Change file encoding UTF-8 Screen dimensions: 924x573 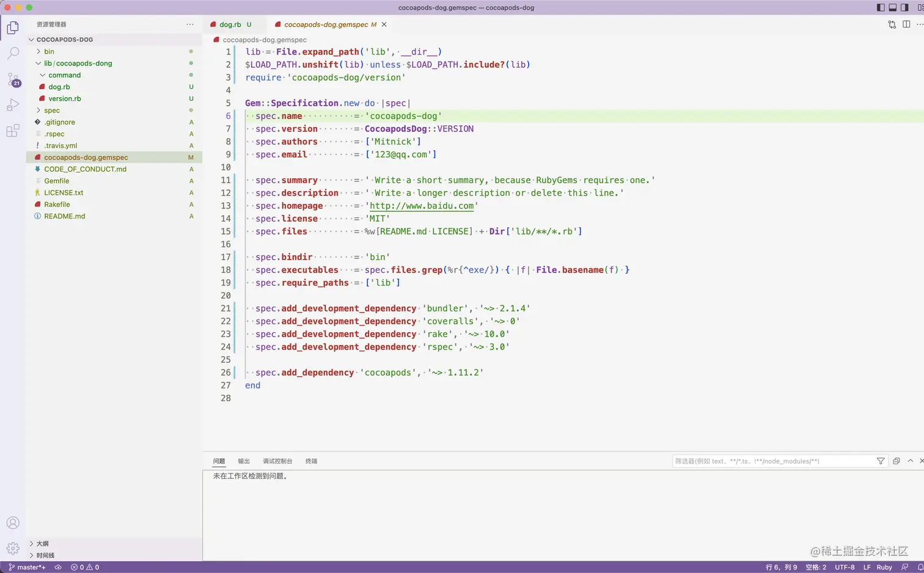coord(845,568)
